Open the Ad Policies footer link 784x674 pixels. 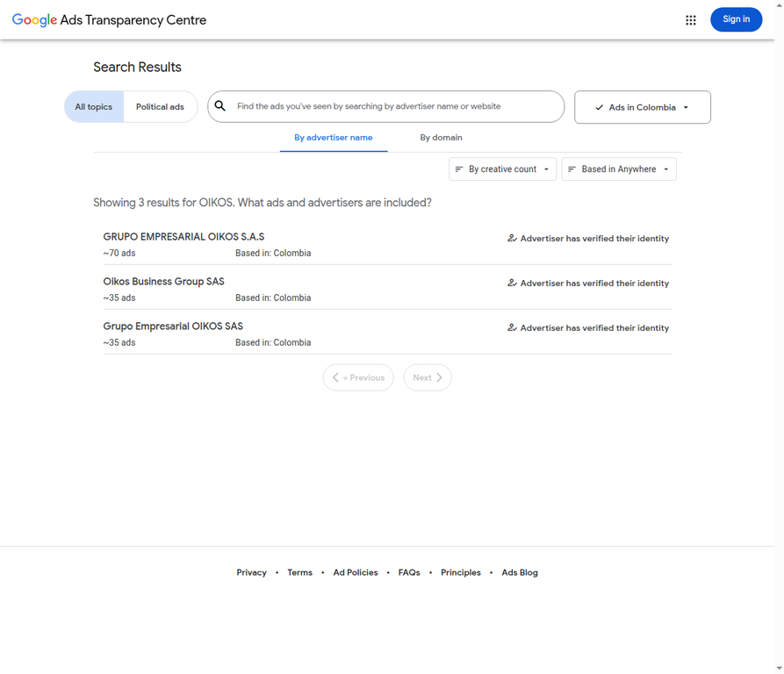click(356, 572)
